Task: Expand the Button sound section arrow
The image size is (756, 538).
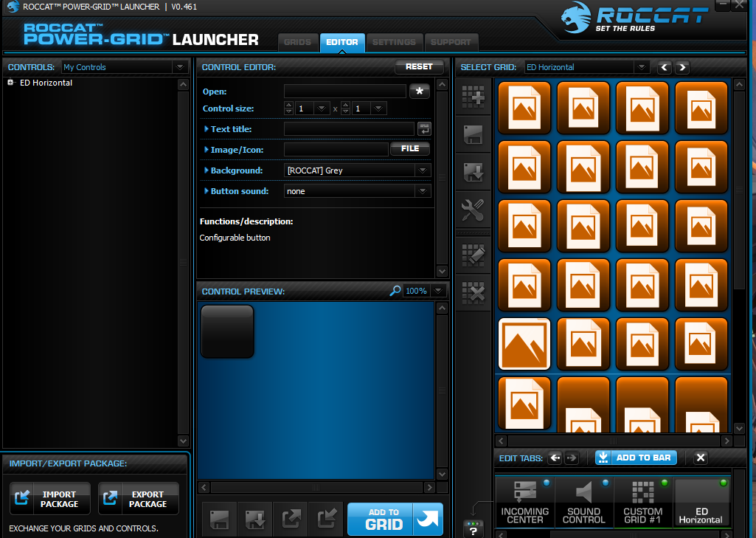Action: pos(207,191)
